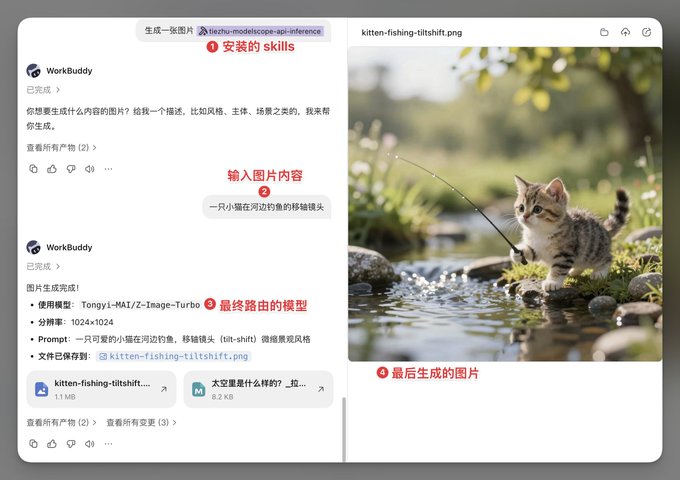
Task: Click the generated kitten fishing image
Action: (x=505, y=204)
